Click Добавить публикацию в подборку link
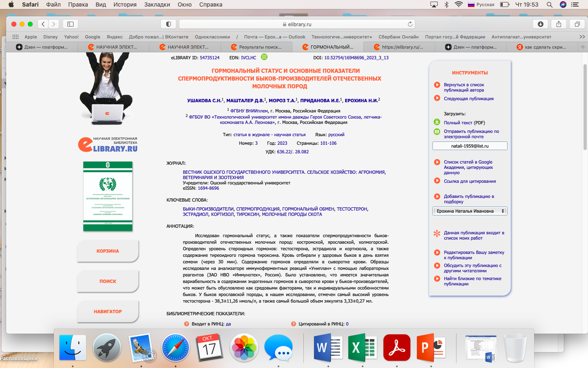Viewport: 588px width, 368px height. click(x=469, y=199)
